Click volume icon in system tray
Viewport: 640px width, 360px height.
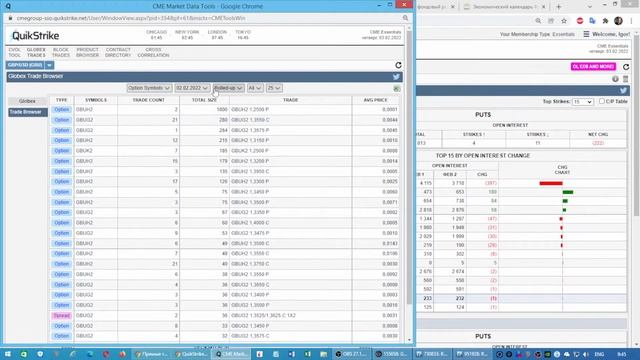pos(586,354)
